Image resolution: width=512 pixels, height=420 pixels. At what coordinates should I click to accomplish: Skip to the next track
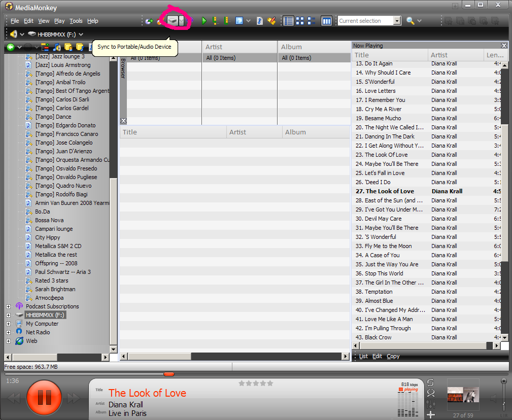[74, 398]
